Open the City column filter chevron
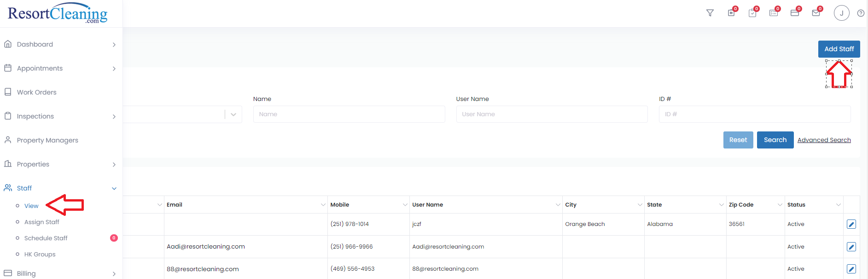868x279 pixels. click(x=640, y=205)
